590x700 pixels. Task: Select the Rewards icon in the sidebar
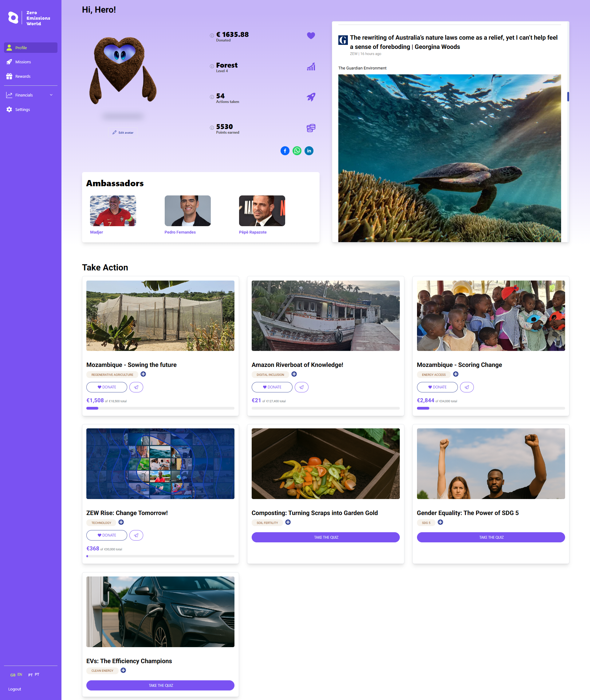pos(9,76)
